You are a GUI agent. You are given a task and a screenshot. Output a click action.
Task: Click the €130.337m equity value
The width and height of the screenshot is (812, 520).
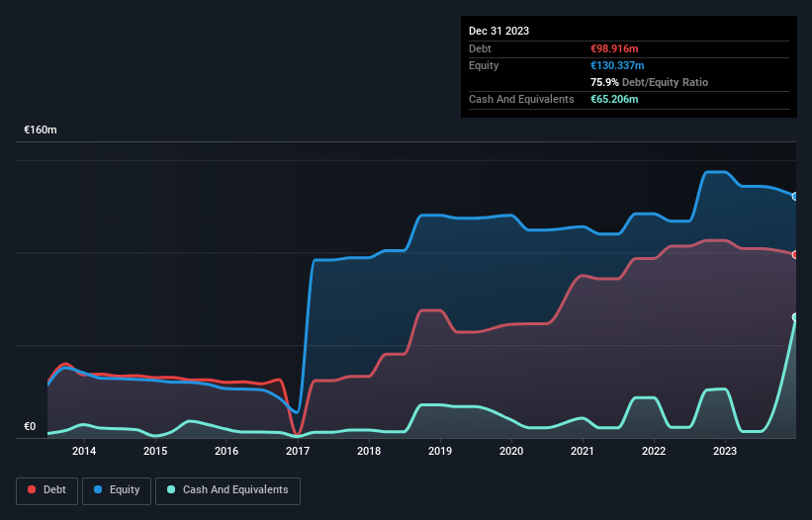(x=617, y=65)
